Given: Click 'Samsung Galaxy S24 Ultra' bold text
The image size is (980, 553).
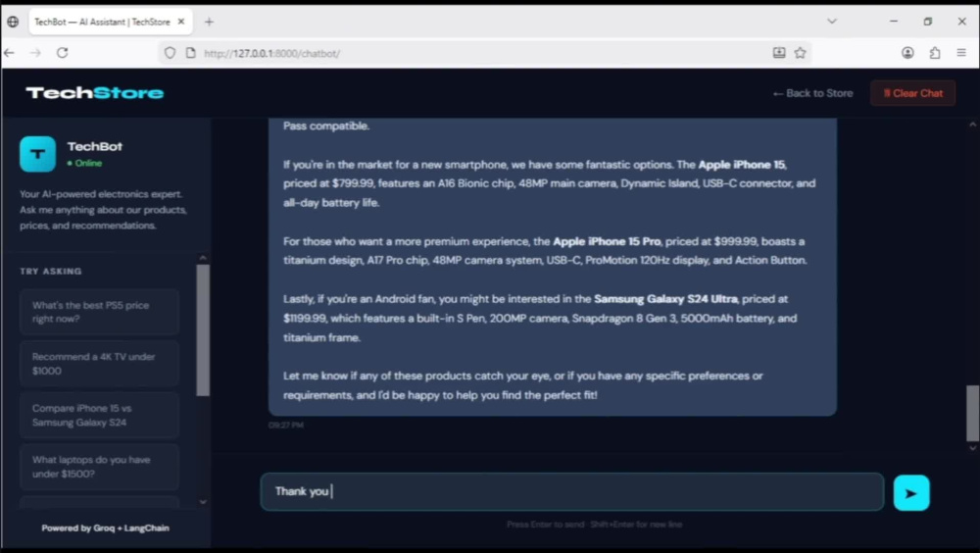Looking at the screenshot, I should pos(665,299).
